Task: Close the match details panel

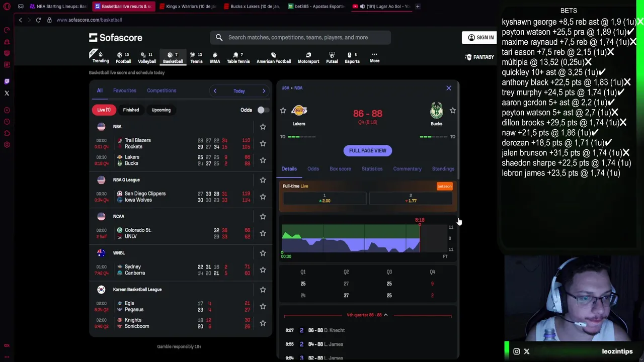Action: pyautogui.click(x=449, y=88)
